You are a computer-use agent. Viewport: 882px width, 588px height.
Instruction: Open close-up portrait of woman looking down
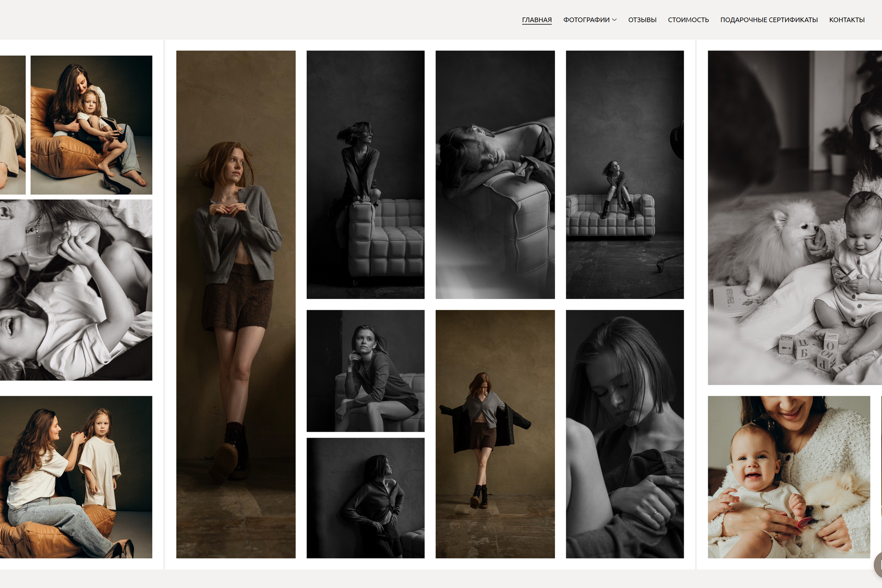(624, 434)
